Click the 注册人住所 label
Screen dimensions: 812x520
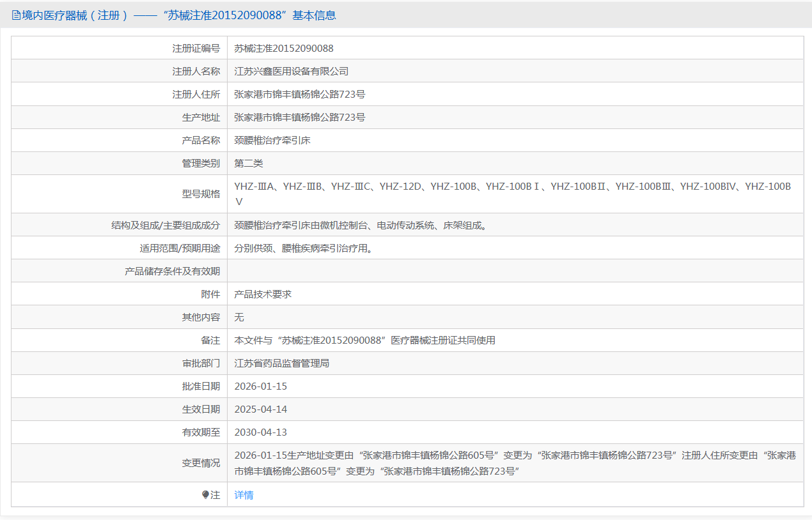196,94
